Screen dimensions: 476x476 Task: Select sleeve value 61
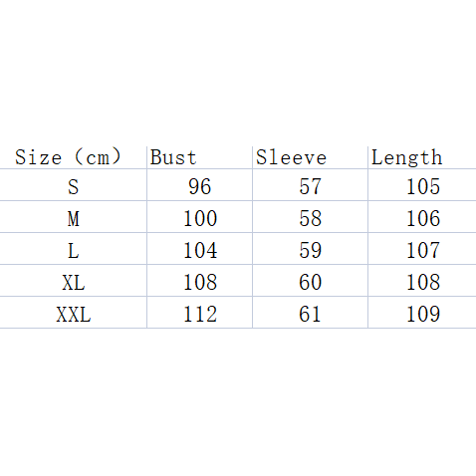coord(310,313)
